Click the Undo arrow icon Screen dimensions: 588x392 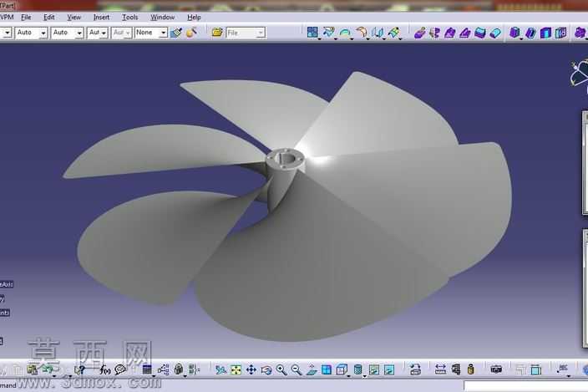click(x=48, y=370)
